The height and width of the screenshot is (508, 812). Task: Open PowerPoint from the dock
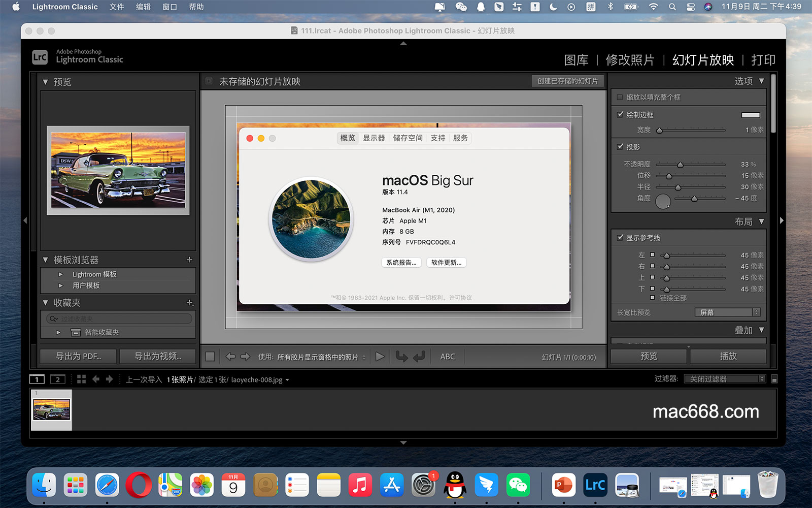pyautogui.click(x=563, y=485)
